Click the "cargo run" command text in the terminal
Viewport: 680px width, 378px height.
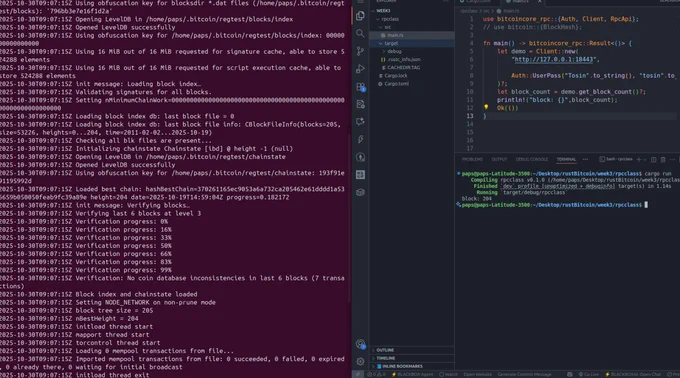click(x=658, y=174)
